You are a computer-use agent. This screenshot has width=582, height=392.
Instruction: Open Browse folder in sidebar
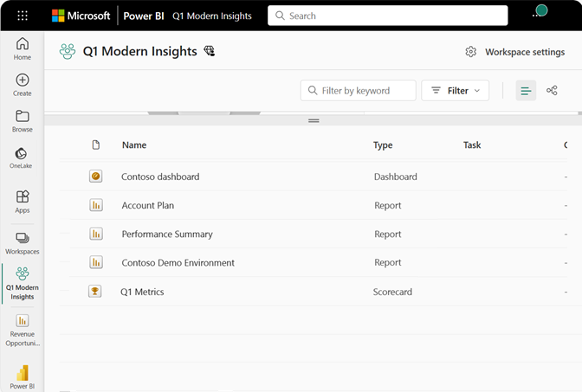23,121
